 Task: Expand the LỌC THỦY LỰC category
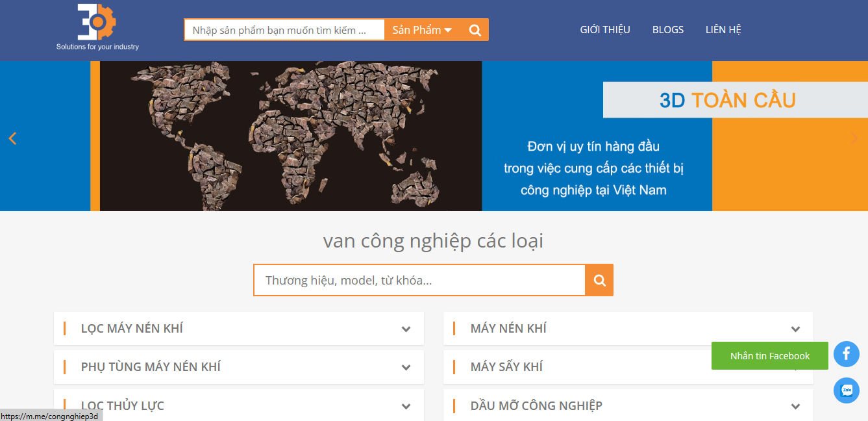(x=406, y=406)
